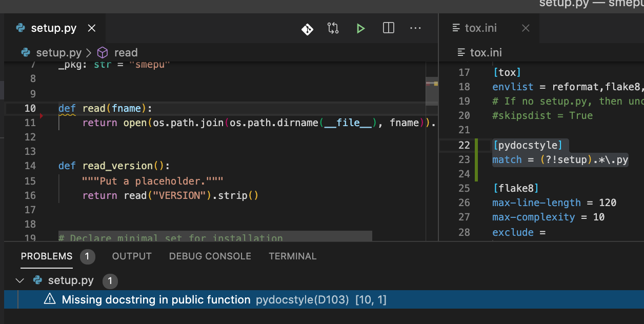The height and width of the screenshot is (324, 644).
Task: Click the Python file icon on setup.py tab
Action: 21,28
